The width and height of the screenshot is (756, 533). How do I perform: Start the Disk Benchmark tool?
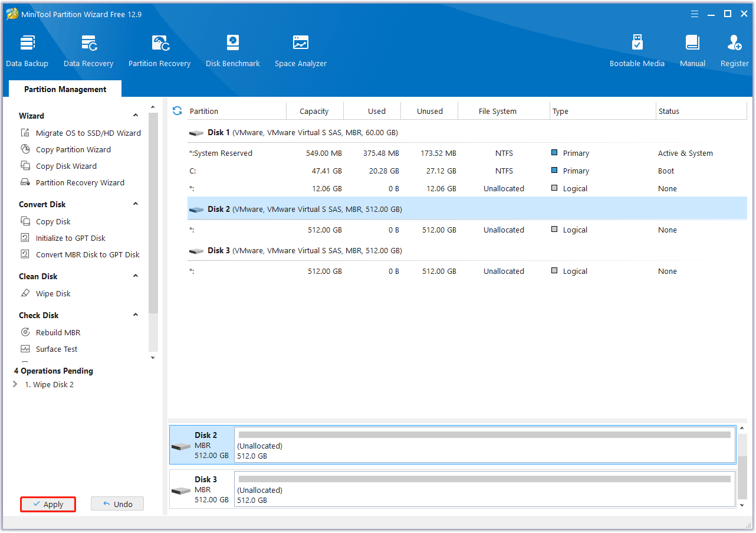point(233,51)
